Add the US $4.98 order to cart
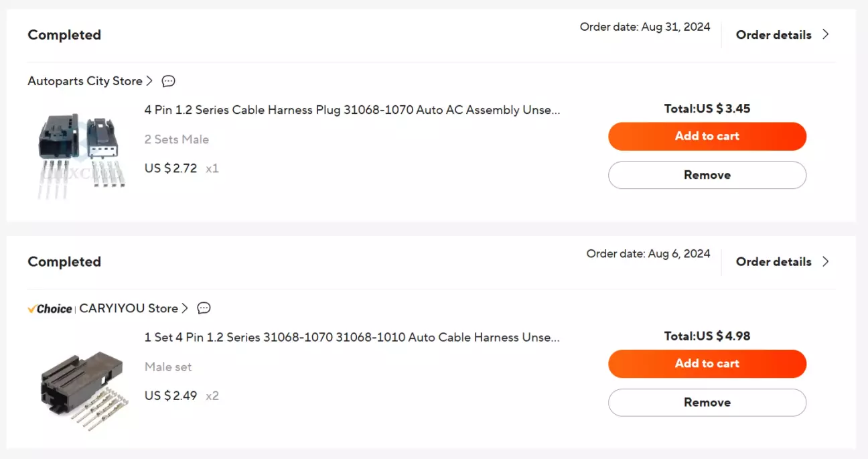The image size is (868, 459). pyautogui.click(x=707, y=363)
